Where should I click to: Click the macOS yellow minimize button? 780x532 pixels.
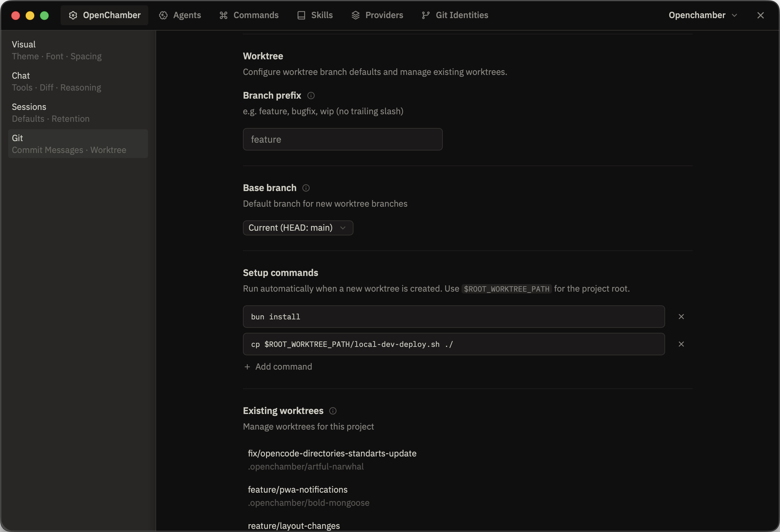[x=30, y=15]
